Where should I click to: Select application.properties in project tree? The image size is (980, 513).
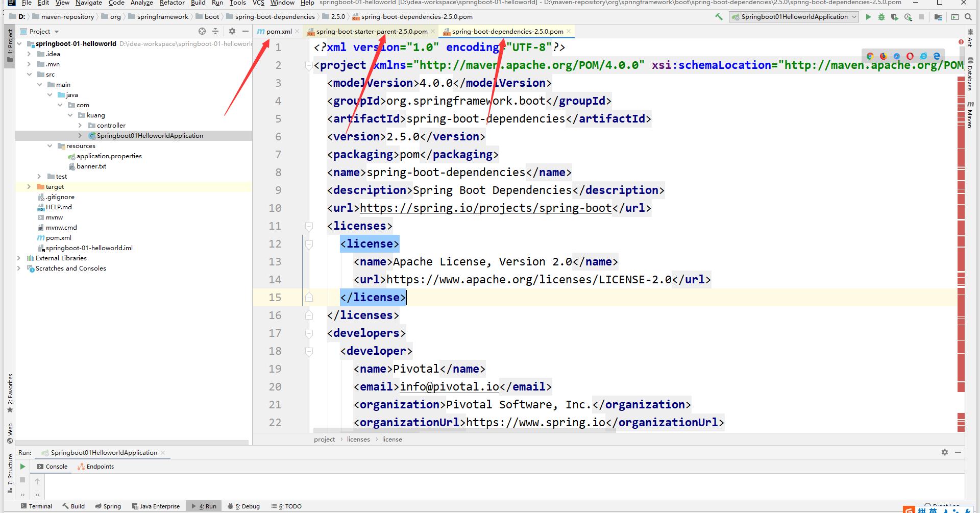point(109,156)
